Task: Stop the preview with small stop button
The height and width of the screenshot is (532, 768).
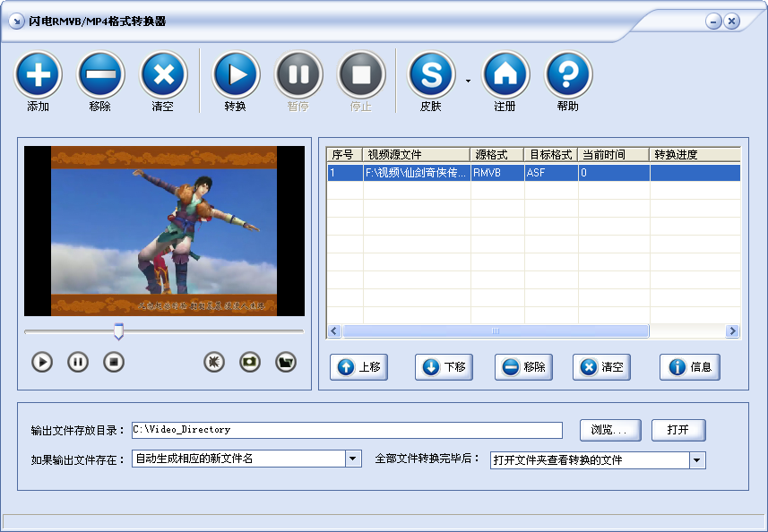Action: 114,362
